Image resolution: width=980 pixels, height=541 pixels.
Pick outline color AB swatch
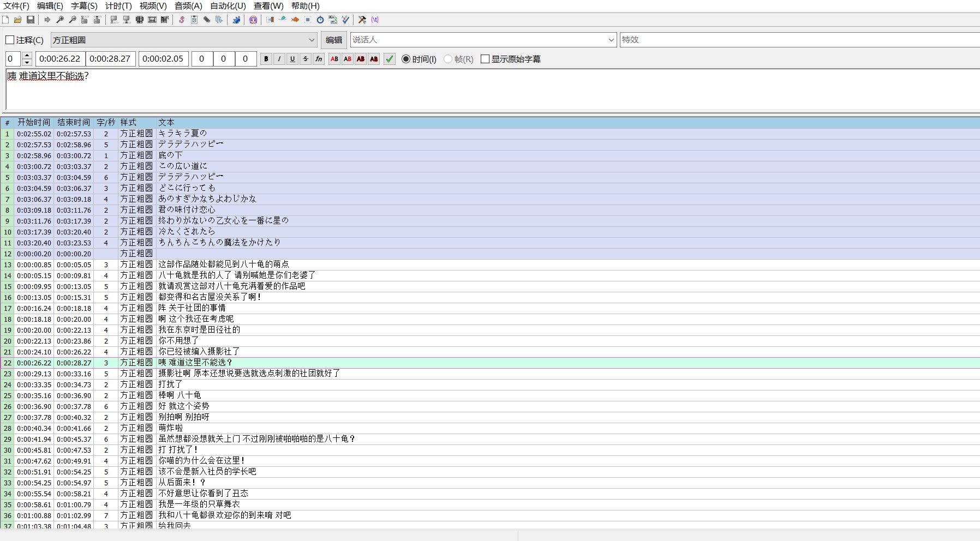click(361, 59)
